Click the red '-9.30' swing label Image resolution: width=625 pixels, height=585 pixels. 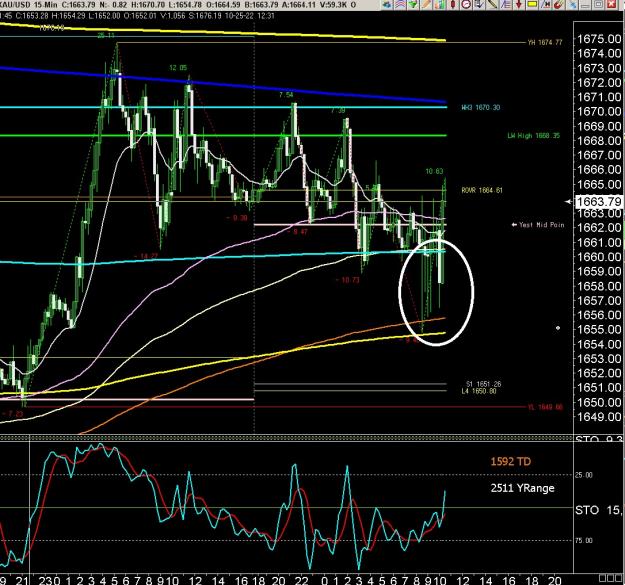(237, 218)
